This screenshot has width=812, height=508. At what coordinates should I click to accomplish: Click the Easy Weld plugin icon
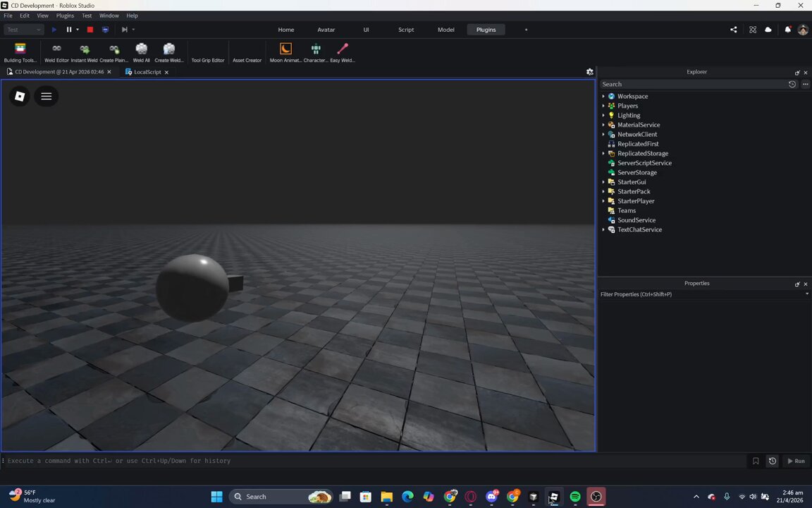coord(343,52)
